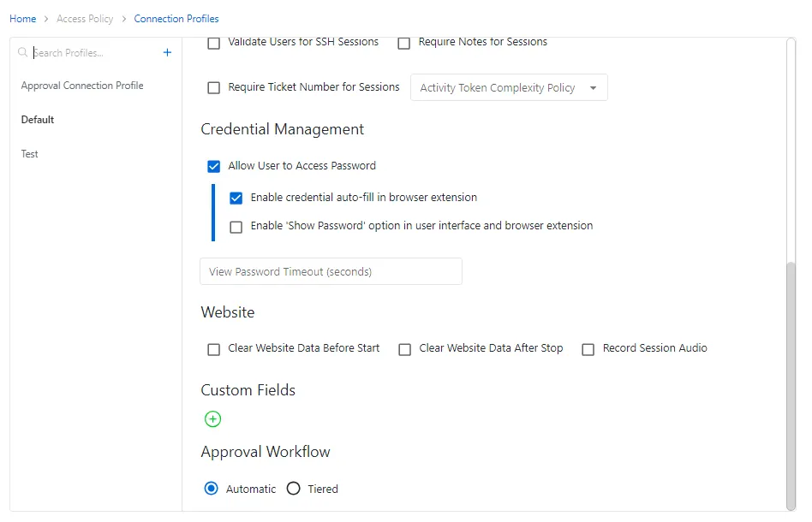Toggle Validate Users for SSH Sessions
Screen dimensions: 812x522
pos(214,43)
